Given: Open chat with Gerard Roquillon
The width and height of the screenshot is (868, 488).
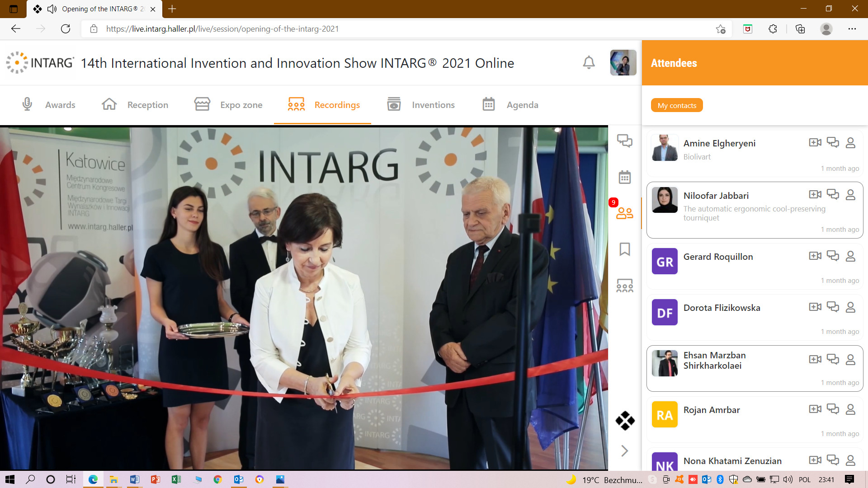Looking at the screenshot, I should 833,256.
